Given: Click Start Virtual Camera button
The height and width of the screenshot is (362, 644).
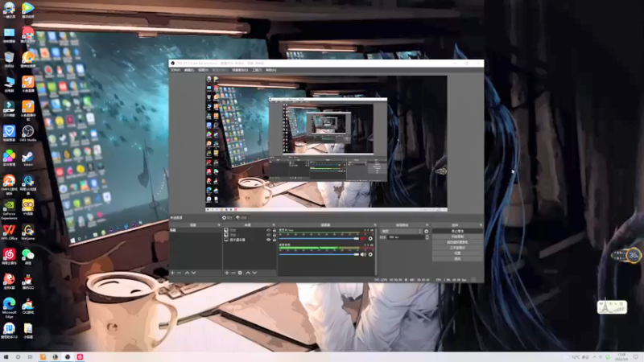Looking at the screenshot, I should pos(457,242).
